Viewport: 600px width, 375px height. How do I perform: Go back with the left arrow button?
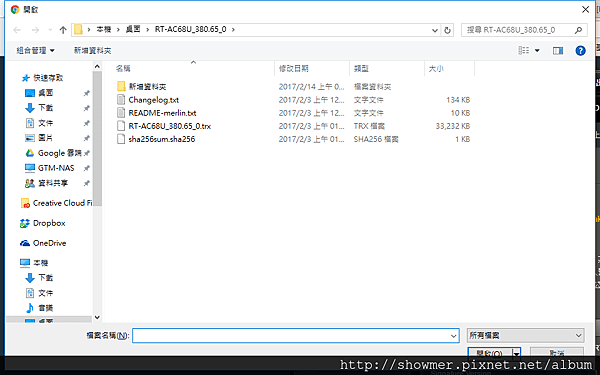tap(17, 30)
